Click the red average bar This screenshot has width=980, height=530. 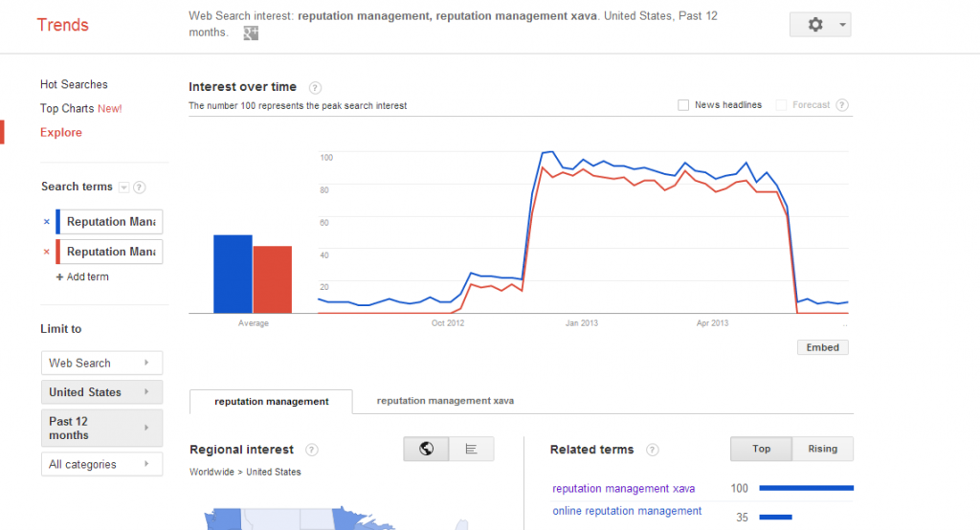273,279
